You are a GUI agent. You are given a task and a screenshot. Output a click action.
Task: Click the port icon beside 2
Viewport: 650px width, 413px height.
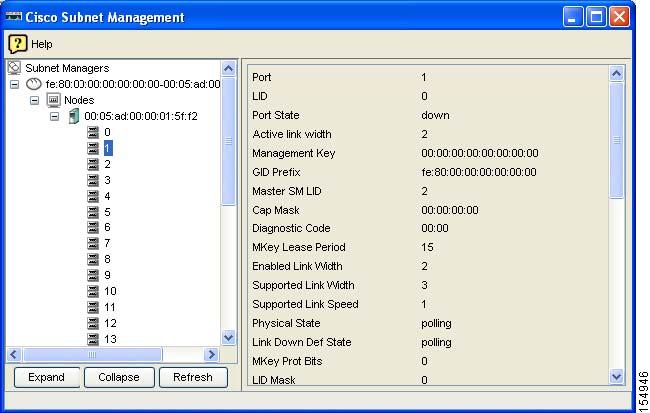93,164
